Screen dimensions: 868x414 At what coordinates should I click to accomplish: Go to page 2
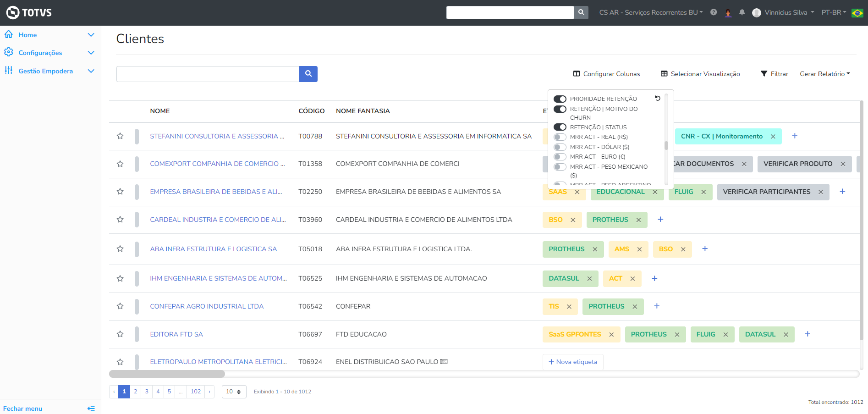click(x=136, y=392)
